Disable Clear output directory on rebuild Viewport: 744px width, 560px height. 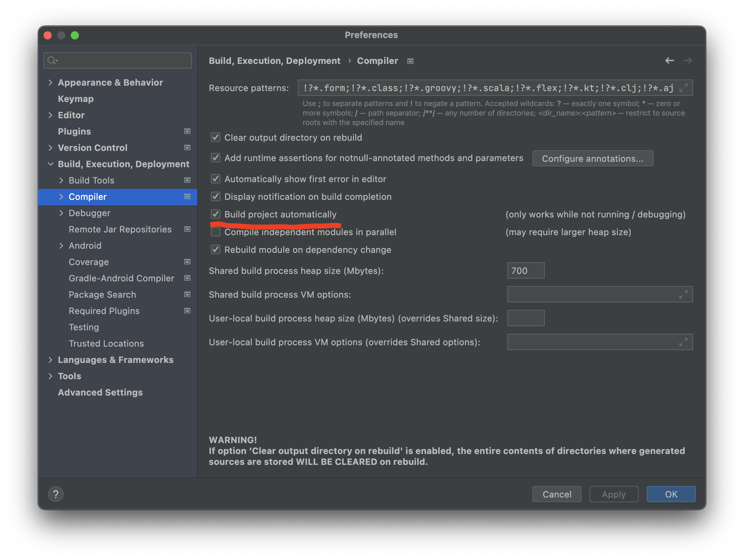[215, 137]
